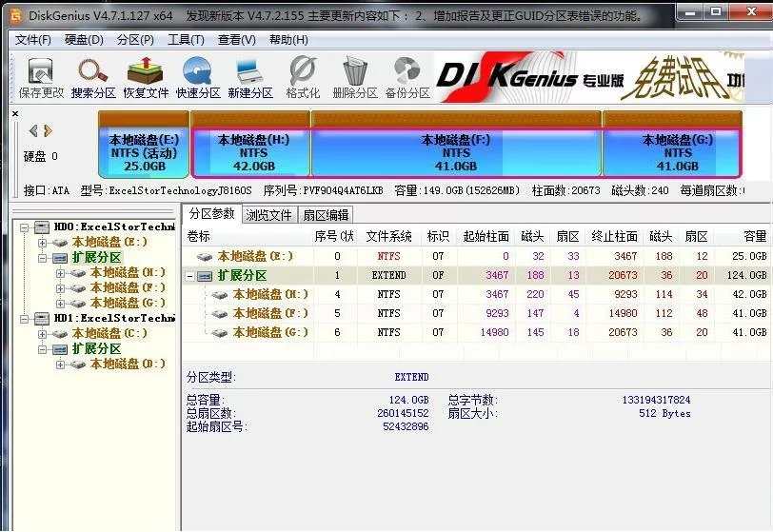The image size is (773, 532).
Task: Click the 终止柱面 column header
Action: (614, 237)
